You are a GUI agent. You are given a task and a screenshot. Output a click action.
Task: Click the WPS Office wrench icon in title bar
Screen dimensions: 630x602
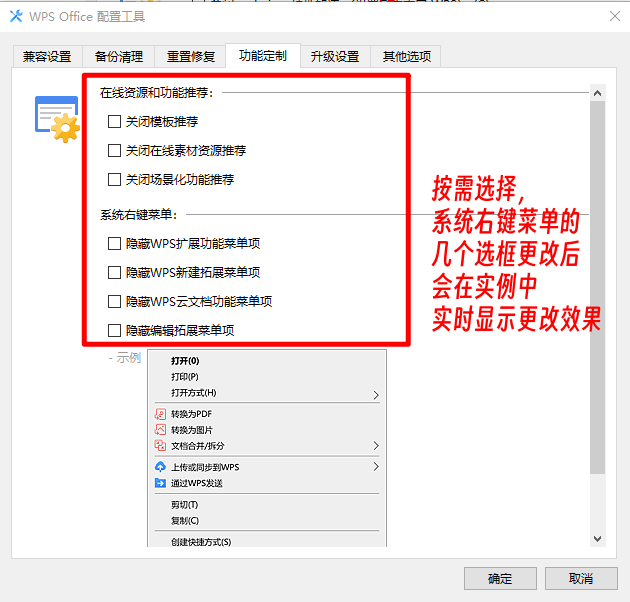pyautogui.click(x=15, y=15)
